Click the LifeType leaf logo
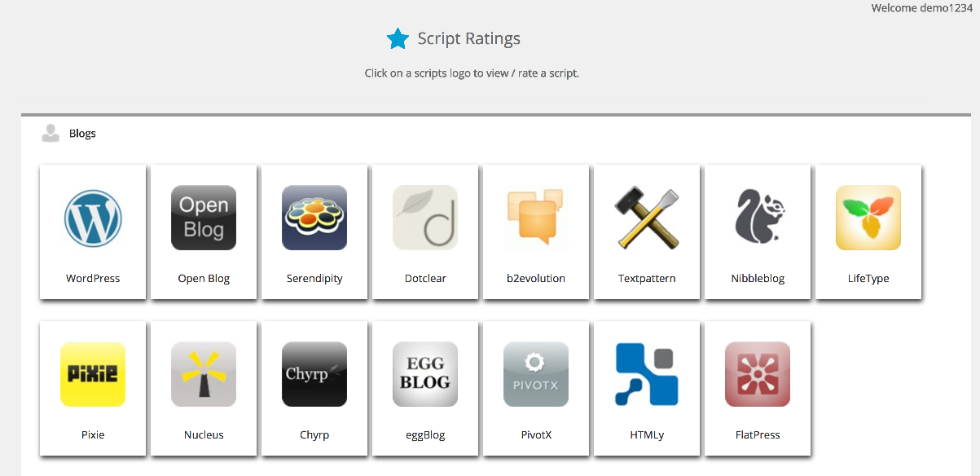The image size is (980, 476). click(868, 218)
